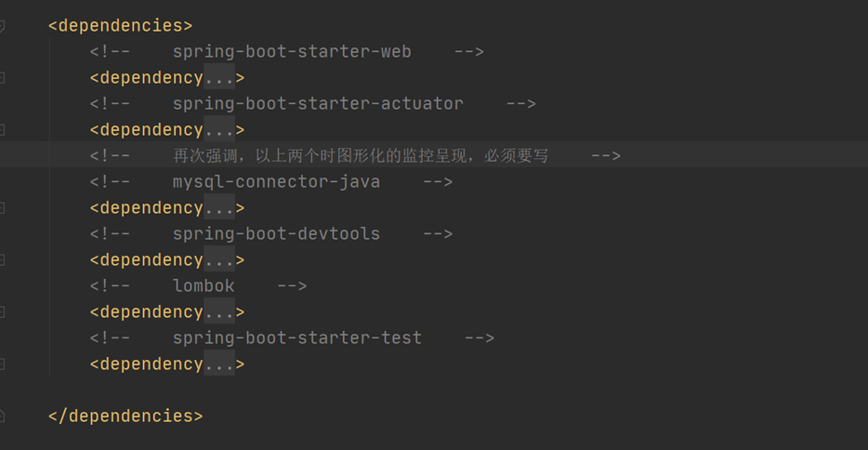Place the cursor in the spring-boot-starter-web comment text

292,51
